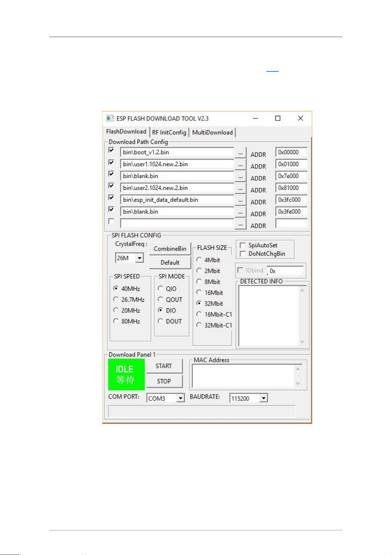
Task: Click the Default button
Action: (170, 263)
